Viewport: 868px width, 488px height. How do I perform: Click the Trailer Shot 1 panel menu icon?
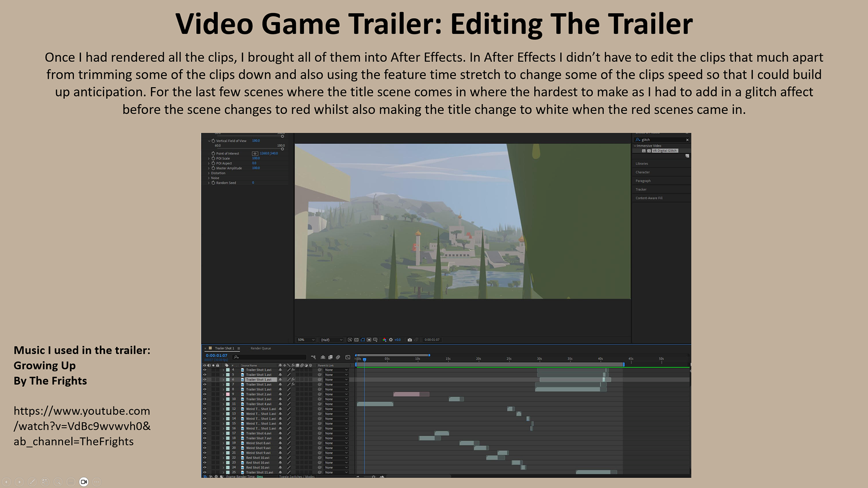(x=239, y=348)
